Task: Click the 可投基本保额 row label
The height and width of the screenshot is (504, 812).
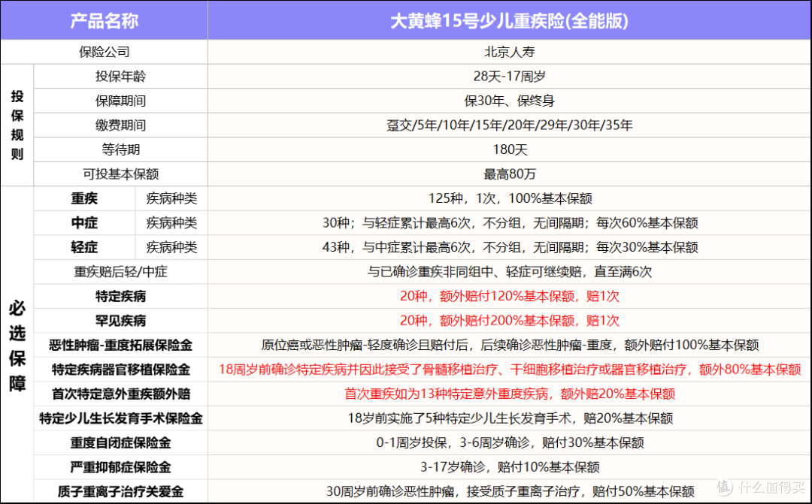Action: click(120, 174)
